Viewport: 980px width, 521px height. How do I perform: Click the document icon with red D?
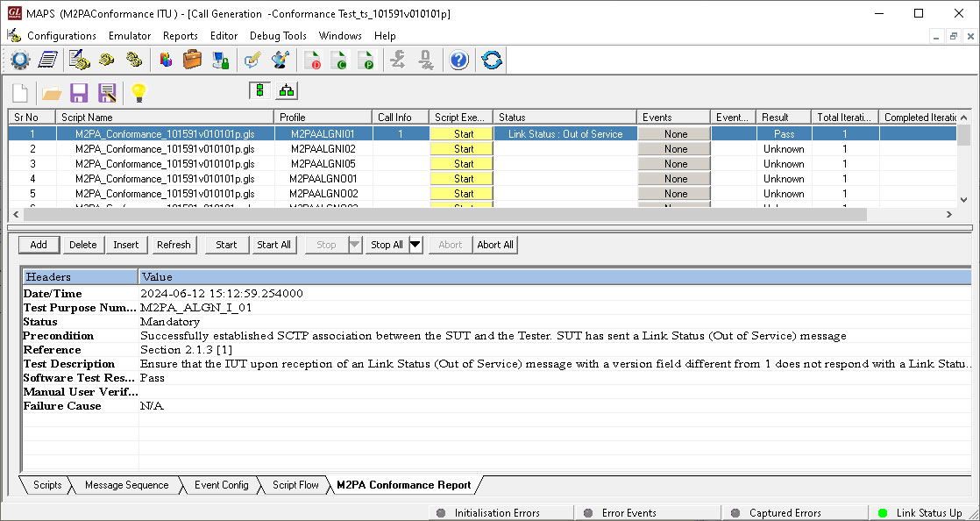tap(312, 60)
